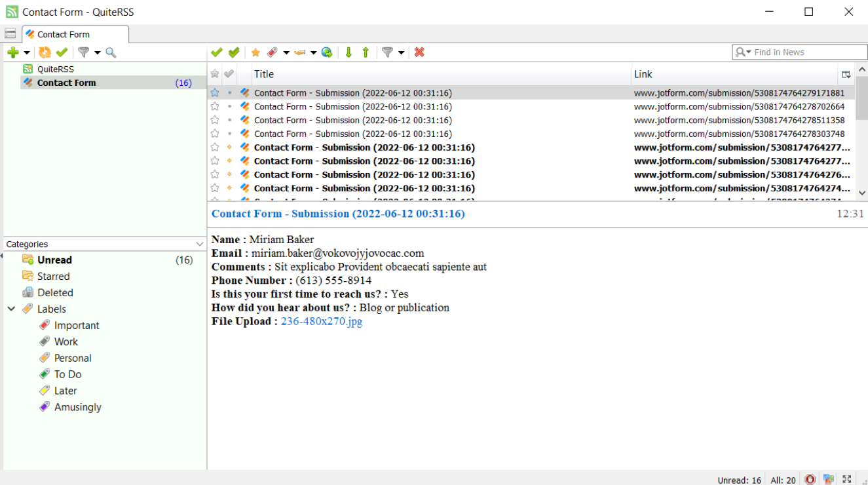
Task: Collapse the Labels tree node
Action: click(x=11, y=309)
